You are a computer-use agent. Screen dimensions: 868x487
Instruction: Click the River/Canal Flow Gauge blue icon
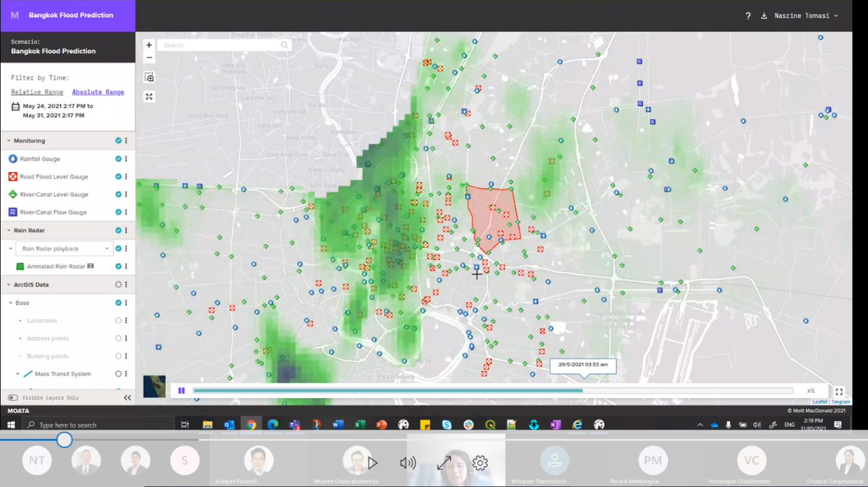pyautogui.click(x=13, y=213)
